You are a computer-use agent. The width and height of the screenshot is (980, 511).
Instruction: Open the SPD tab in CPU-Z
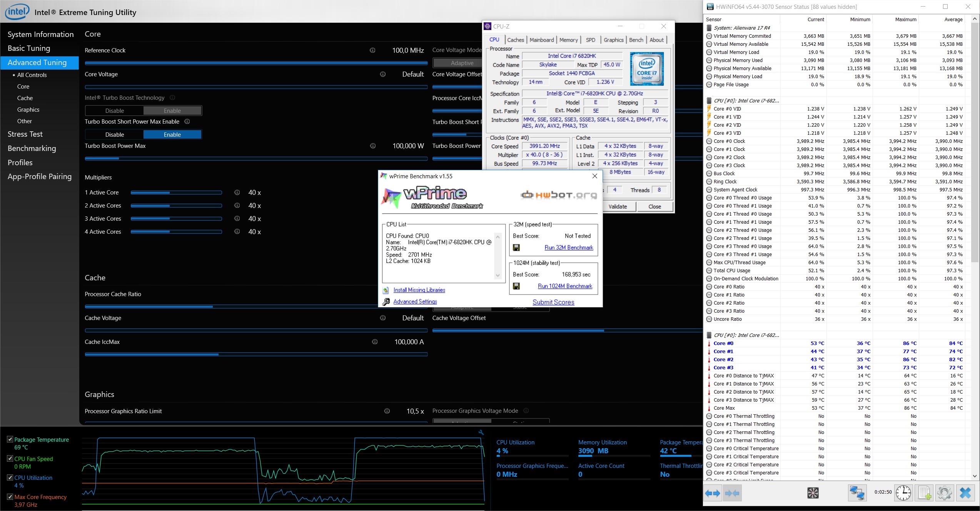point(591,40)
